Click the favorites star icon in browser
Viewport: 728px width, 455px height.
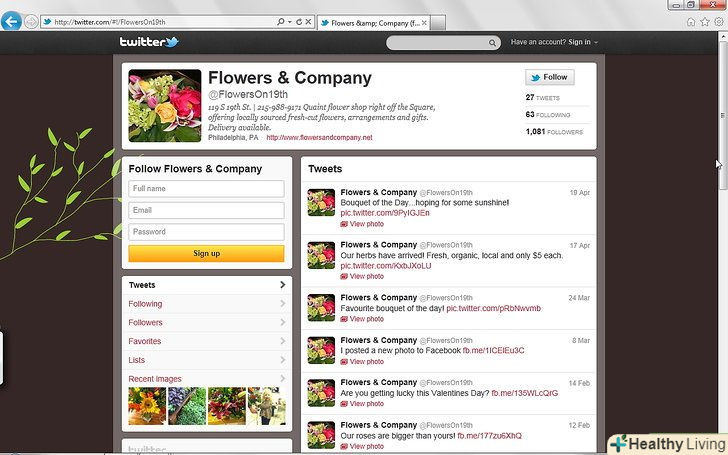tap(705, 22)
